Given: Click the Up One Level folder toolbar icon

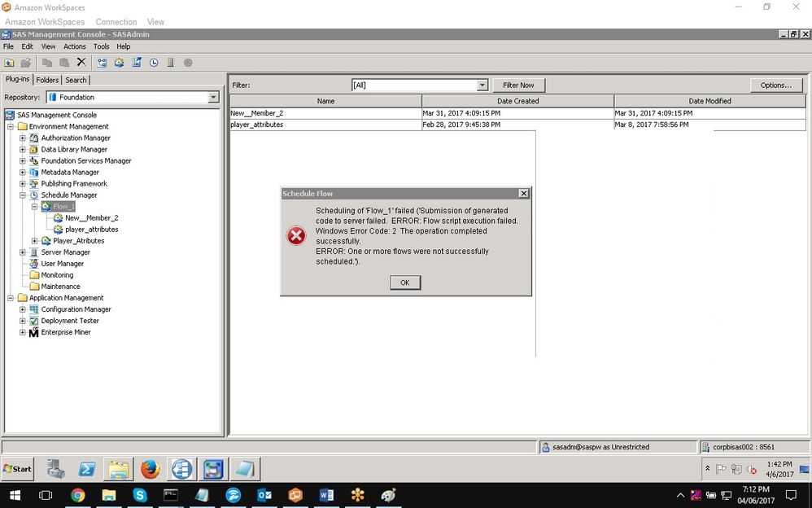Looking at the screenshot, I should coord(9,63).
